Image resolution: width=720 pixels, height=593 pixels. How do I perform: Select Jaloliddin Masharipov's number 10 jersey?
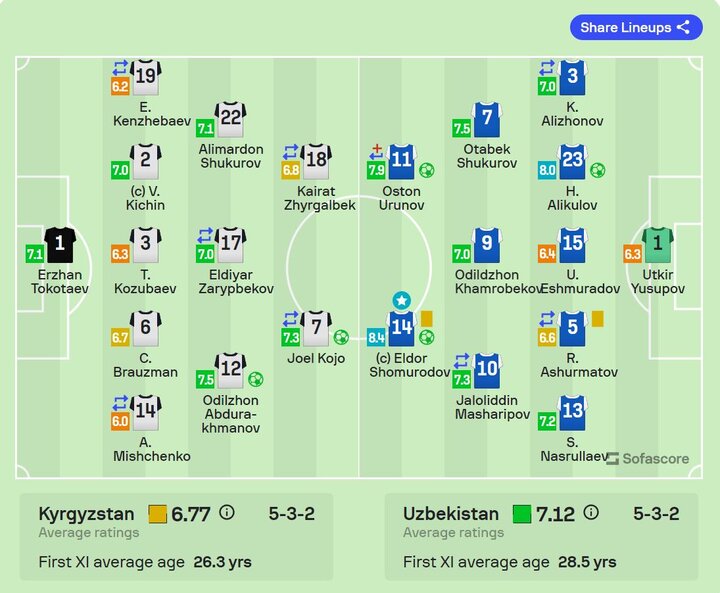tap(486, 369)
